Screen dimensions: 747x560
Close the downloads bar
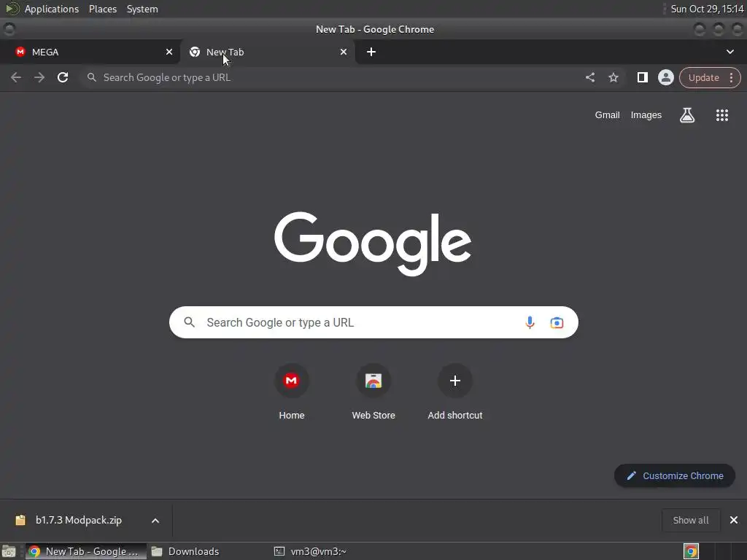click(x=734, y=520)
